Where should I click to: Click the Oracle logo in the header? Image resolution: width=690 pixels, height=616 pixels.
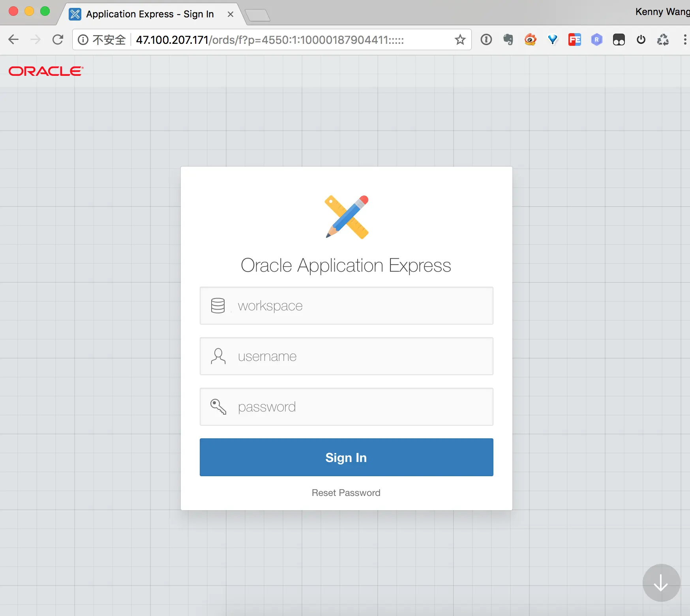click(x=46, y=71)
